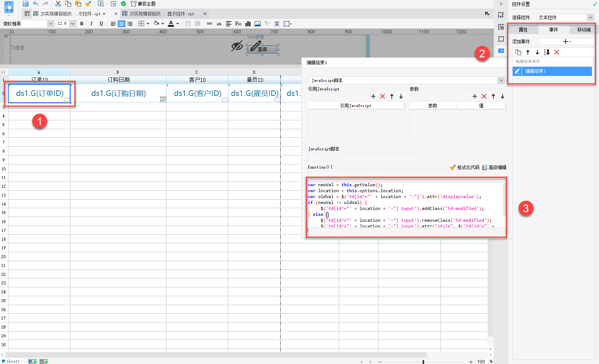Click the crossed-eye hide icon in parameter pane
The width and height of the screenshot is (599, 364).
click(237, 46)
